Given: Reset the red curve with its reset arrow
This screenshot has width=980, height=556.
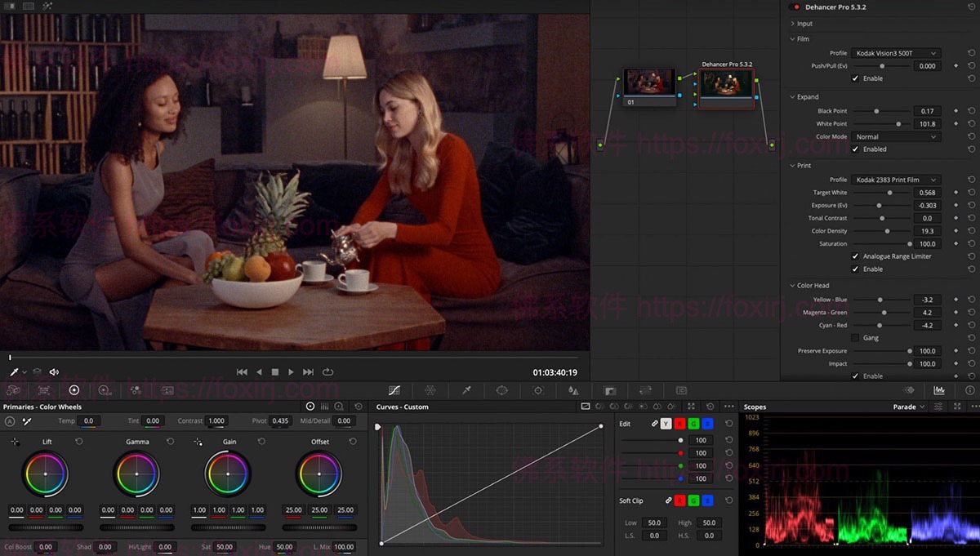Looking at the screenshot, I should pyautogui.click(x=728, y=453).
